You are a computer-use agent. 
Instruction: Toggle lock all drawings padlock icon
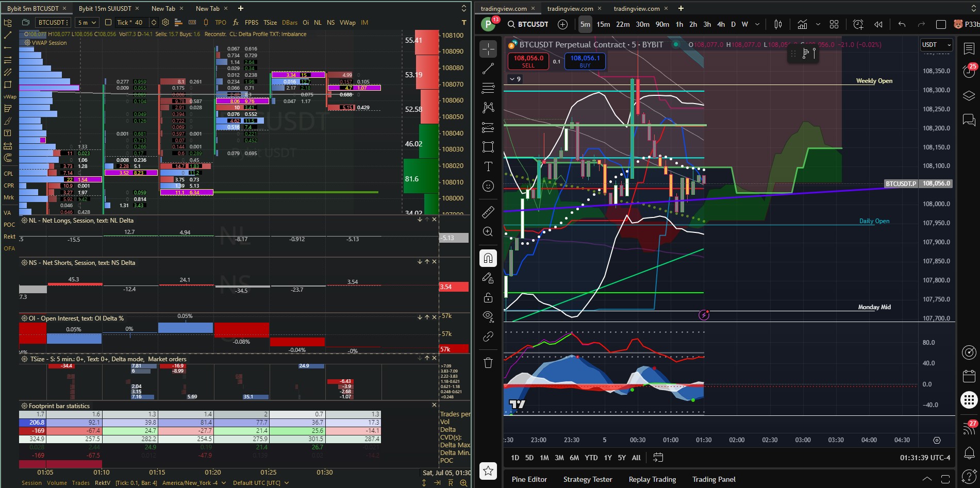tap(488, 298)
